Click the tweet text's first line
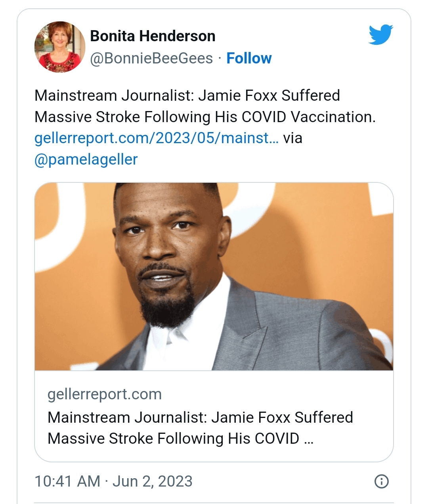Screen dimensions: 428x504 click(x=187, y=96)
